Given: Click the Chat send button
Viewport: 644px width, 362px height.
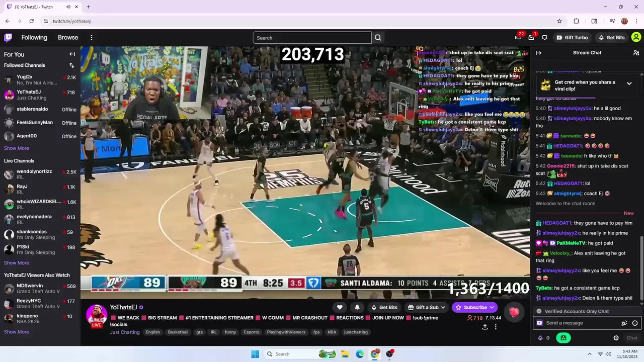Looking at the screenshot, I should pos(632,338).
